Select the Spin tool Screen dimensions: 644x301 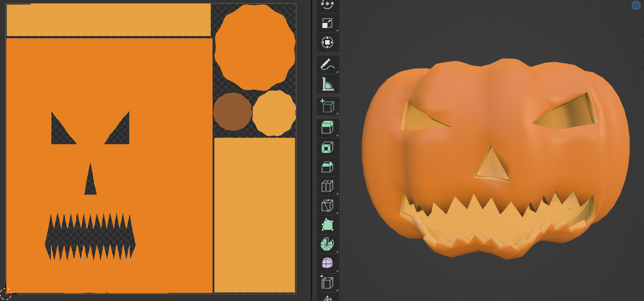(327, 244)
